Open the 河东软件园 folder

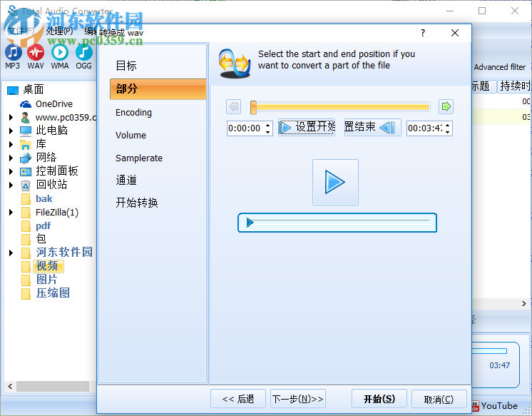64,253
